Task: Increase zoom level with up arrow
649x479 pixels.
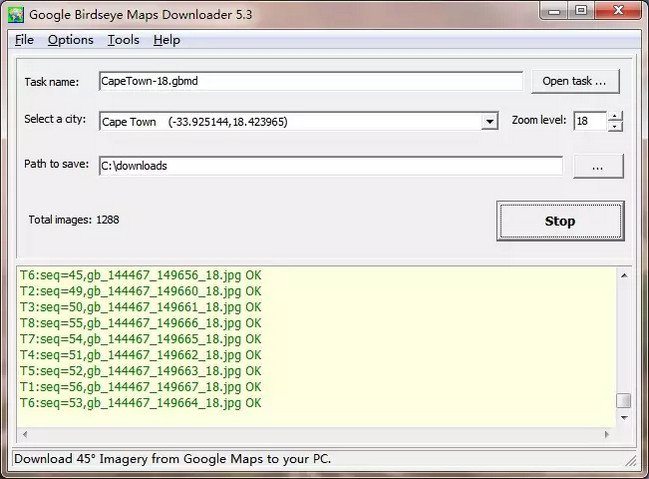Action: (615, 116)
